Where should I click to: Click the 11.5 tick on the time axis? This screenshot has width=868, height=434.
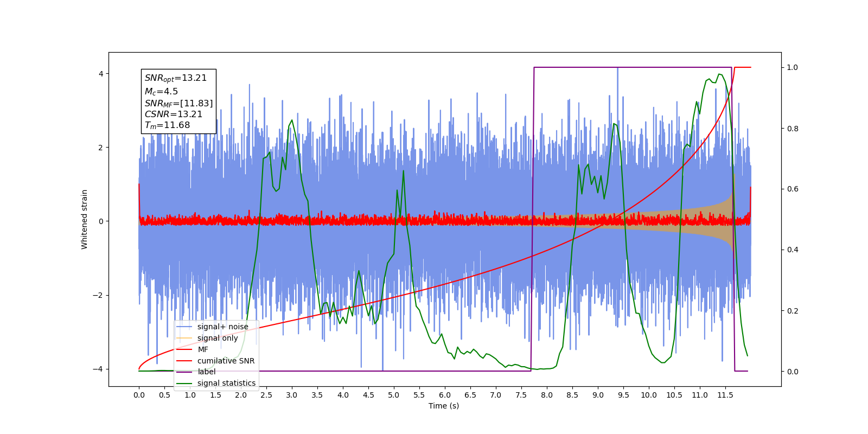pos(725,395)
